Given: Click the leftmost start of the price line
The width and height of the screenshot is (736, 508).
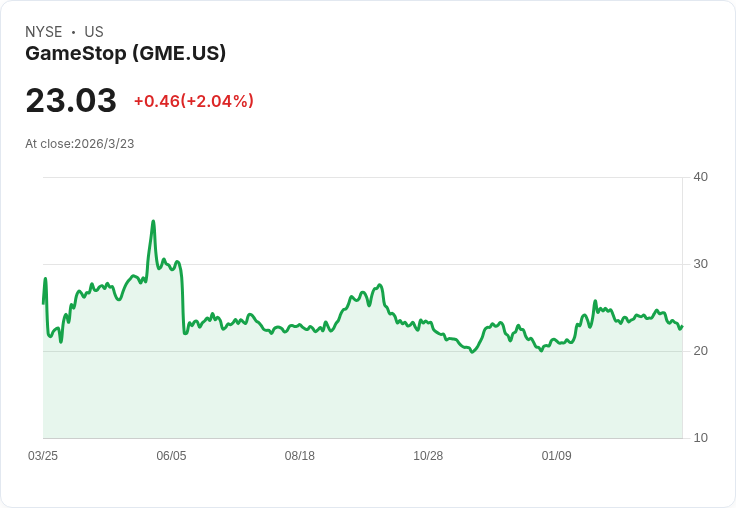Looking at the screenshot, I should pos(43,302).
